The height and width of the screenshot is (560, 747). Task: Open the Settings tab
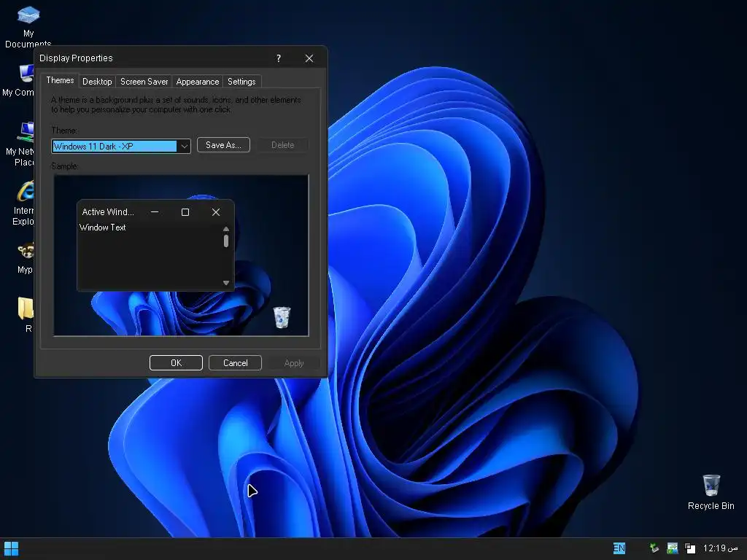point(241,82)
